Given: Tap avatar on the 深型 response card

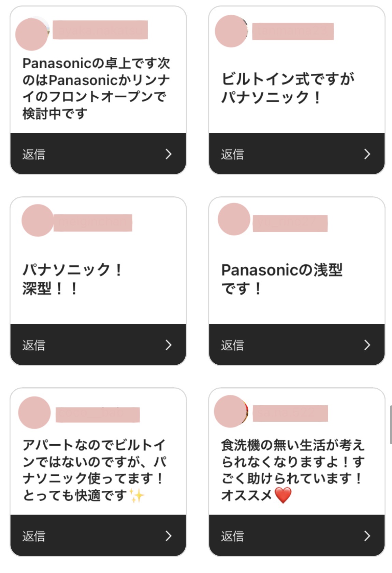Looking at the screenshot, I should coord(38,220).
